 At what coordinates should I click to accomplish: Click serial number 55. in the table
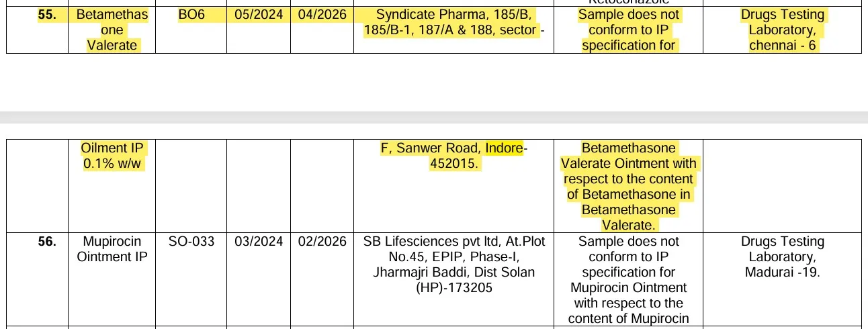pyautogui.click(x=47, y=15)
